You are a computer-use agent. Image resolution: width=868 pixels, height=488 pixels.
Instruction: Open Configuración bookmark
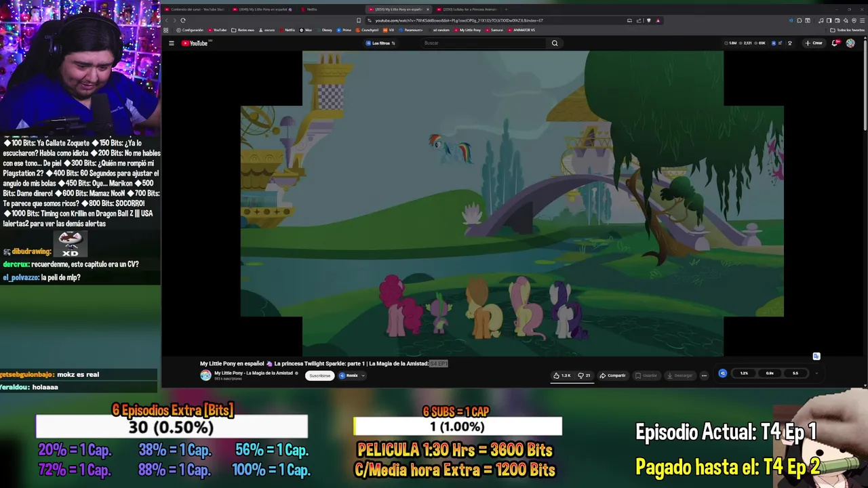[x=191, y=30]
